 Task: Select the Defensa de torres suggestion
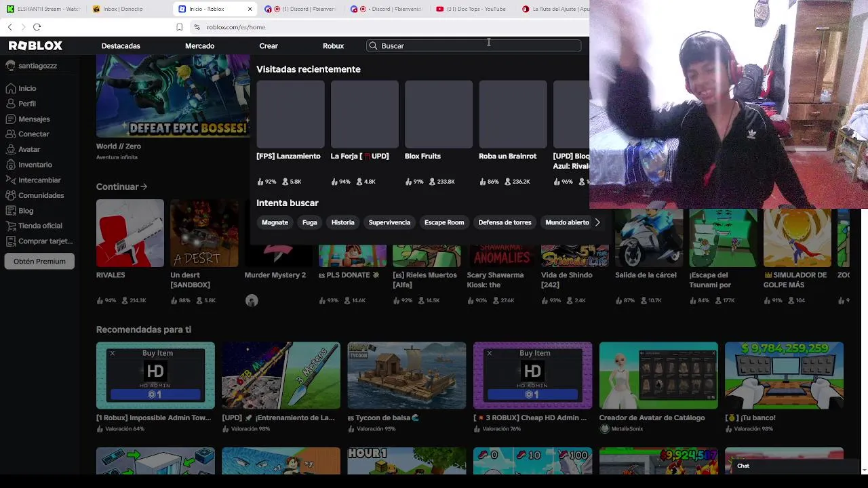pos(505,222)
